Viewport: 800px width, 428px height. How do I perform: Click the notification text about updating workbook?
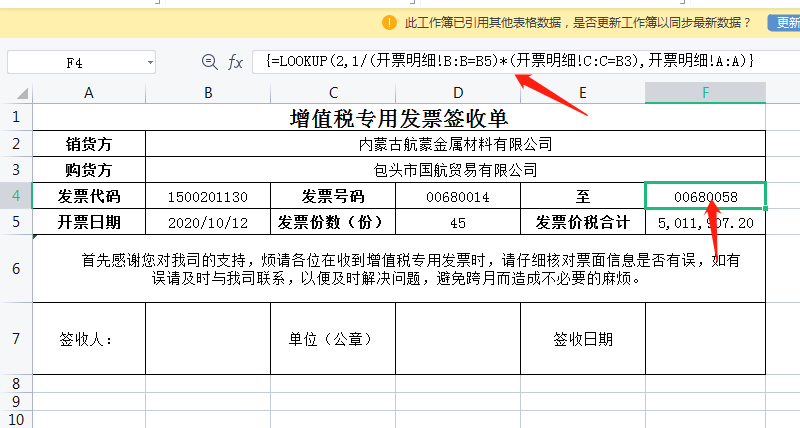[578, 23]
